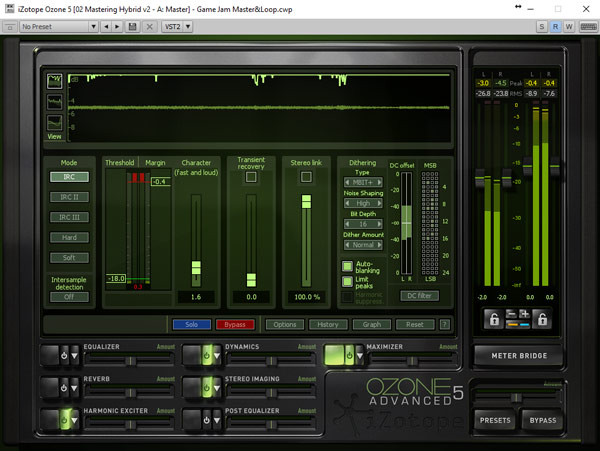Select the Hard limiter mode
Image resolution: width=600 pixels, height=451 pixels.
pyautogui.click(x=69, y=237)
